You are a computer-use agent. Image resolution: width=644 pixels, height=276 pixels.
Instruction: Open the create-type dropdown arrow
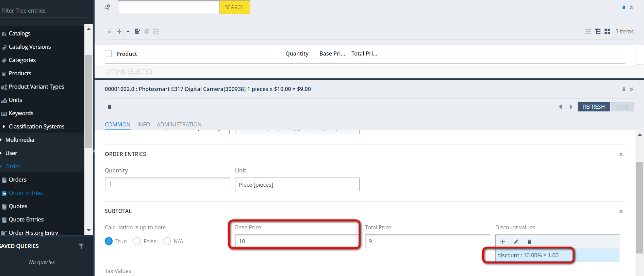tap(128, 31)
